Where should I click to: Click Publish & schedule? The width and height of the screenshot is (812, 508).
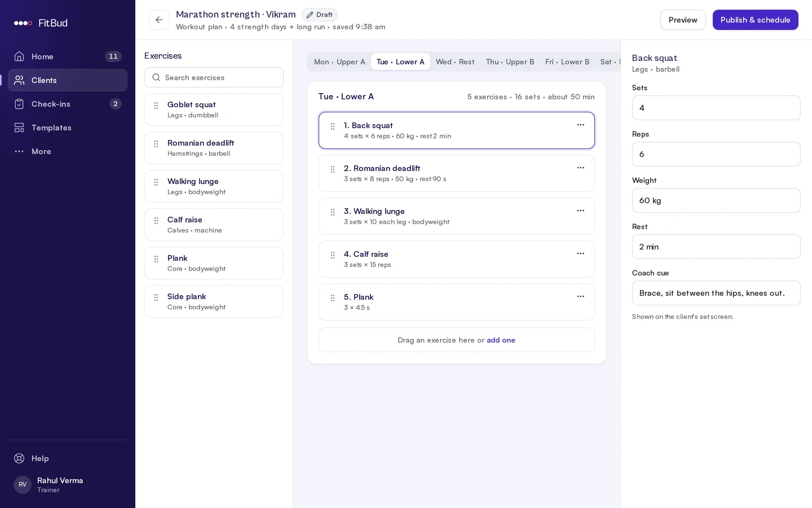(x=756, y=20)
